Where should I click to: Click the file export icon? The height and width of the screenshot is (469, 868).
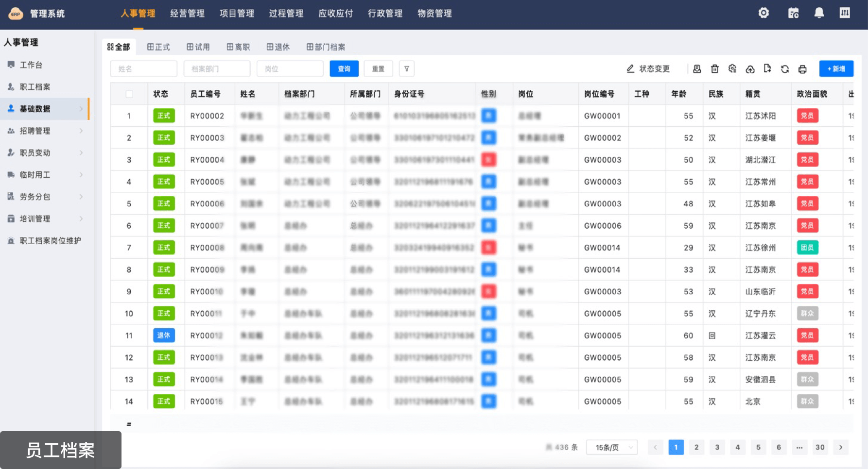pyautogui.click(x=767, y=68)
